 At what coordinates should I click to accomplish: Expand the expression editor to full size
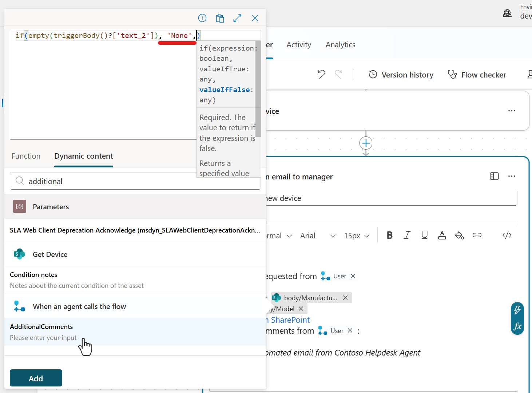[237, 18]
